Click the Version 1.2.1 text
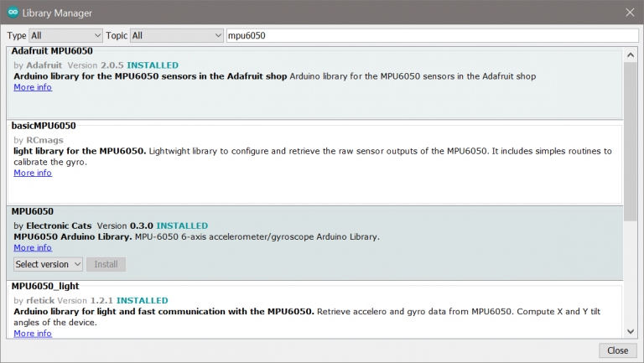The height and width of the screenshot is (363, 644). click(x=85, y=301)
